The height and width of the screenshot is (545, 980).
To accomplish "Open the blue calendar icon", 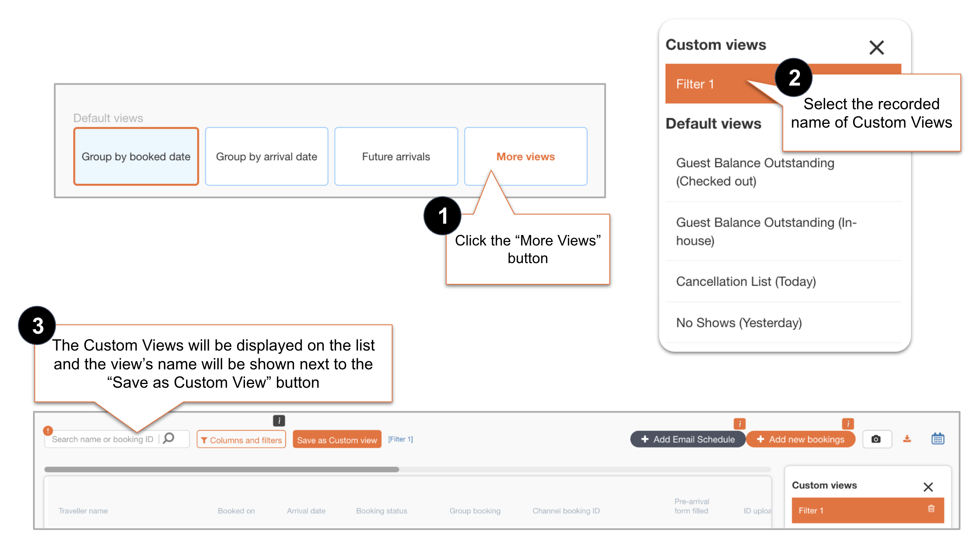I will 937,439.
